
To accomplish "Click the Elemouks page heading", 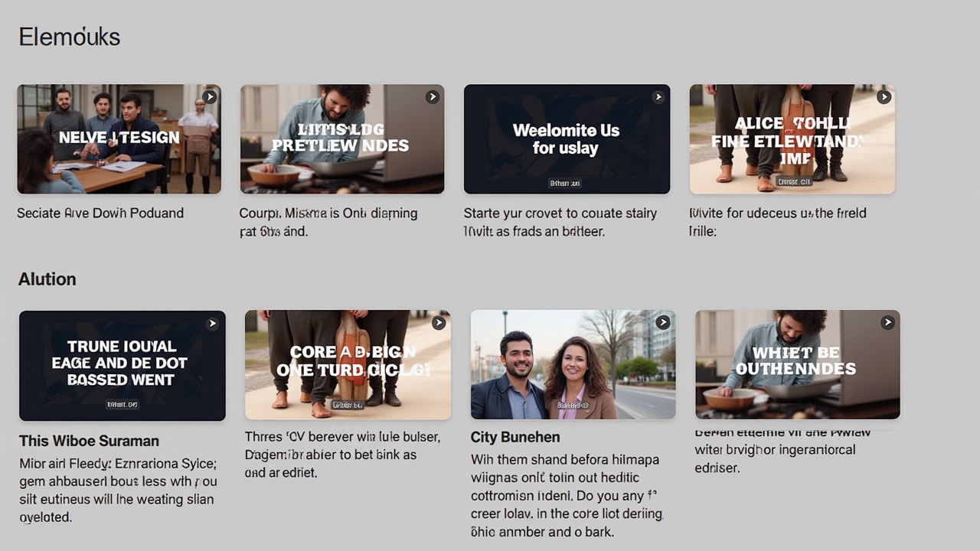I will pyautogui.click(x=70, y=37).
